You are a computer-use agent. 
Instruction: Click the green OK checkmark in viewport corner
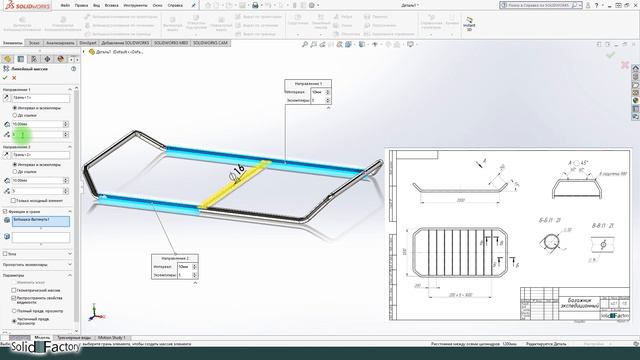[611, 54]
